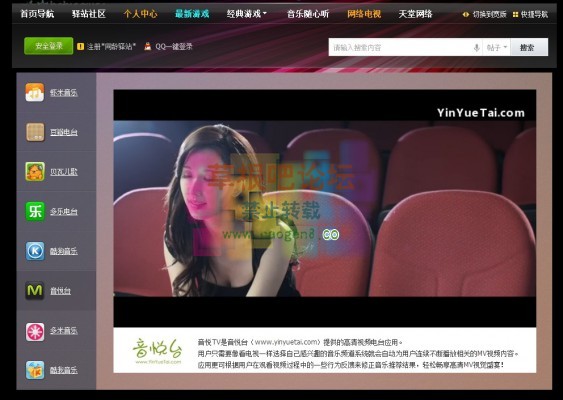Image resolution: width=563 pixels, height=400 pixels.
Task: Click the green 安全登录 button
Action: click(48, 46)
